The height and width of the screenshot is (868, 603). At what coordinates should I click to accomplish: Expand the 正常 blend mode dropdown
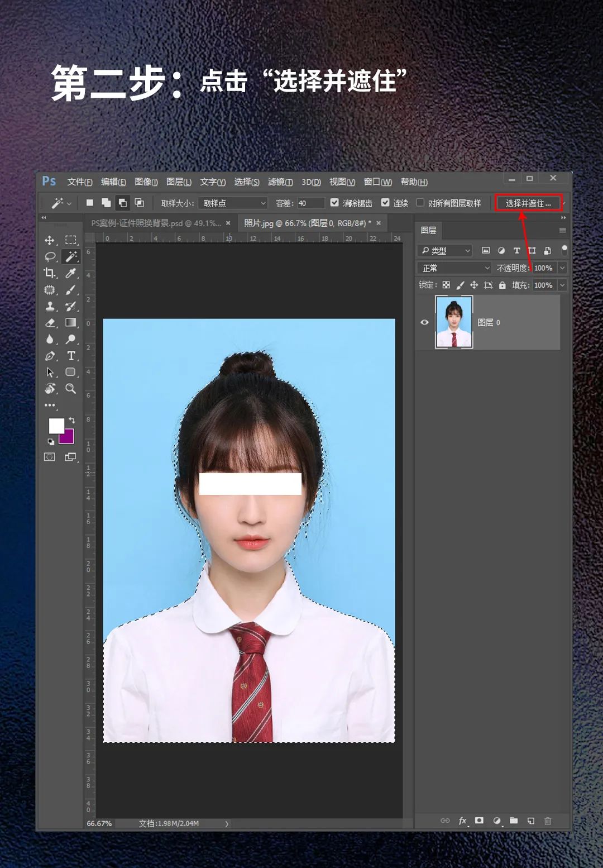pyautogui.click(x=454, y=268)
